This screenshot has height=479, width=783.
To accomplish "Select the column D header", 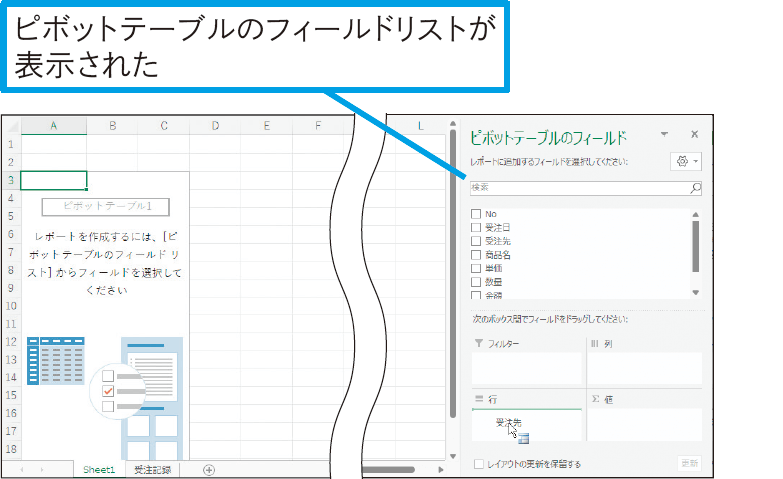I will (x=215, y=125).
